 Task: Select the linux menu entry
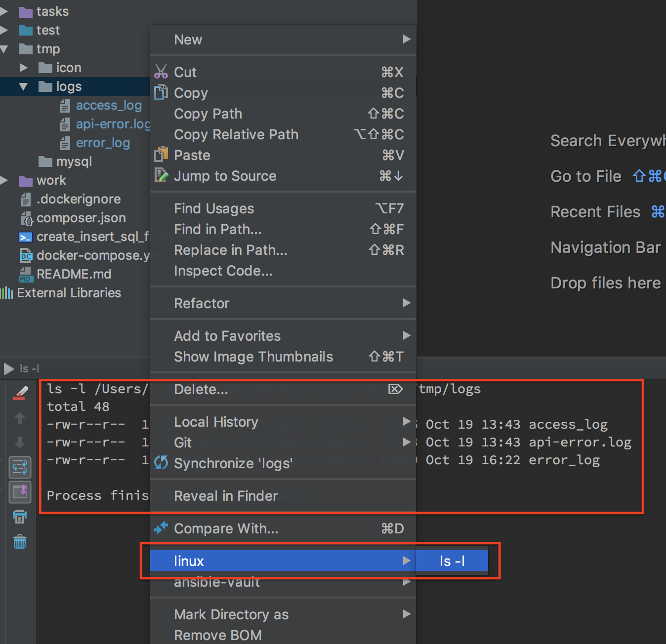pyautogui.click(x=283, y=561)
